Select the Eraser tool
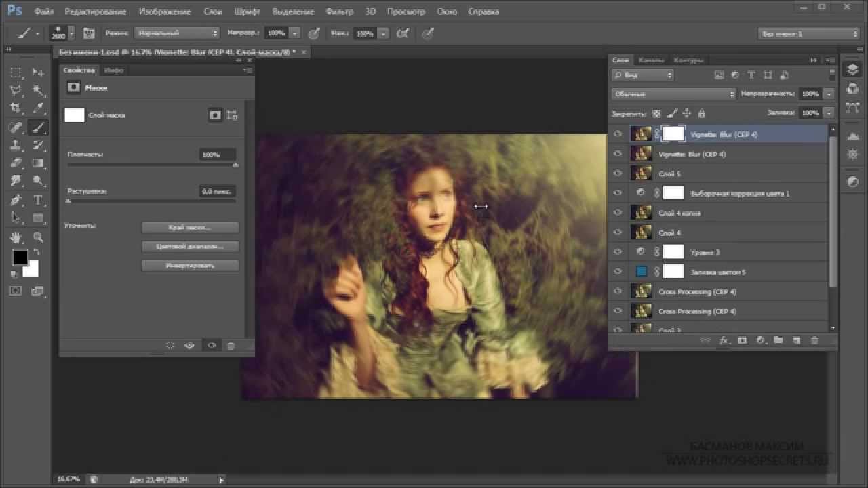868x488 pixels. [16, 163]
